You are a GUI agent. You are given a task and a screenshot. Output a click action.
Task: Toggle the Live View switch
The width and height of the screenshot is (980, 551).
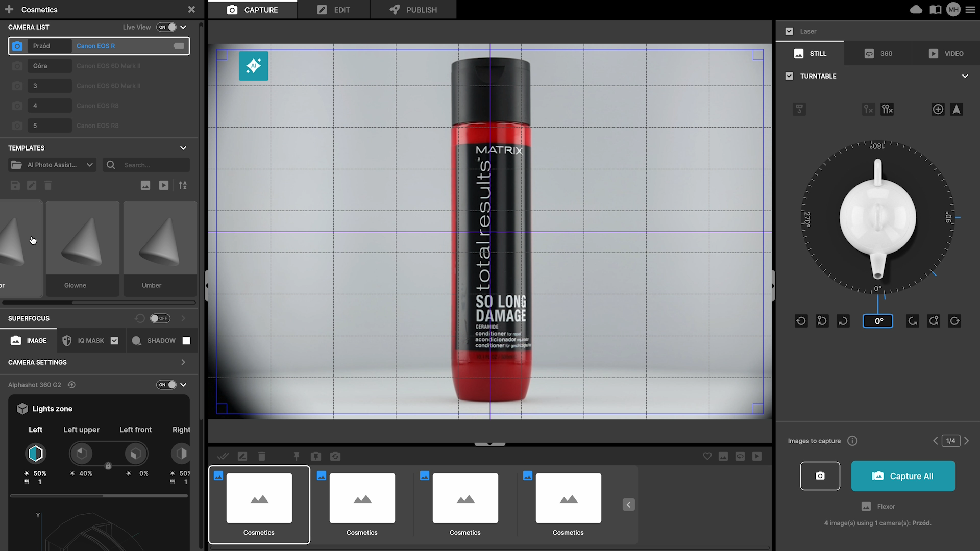click(167, 27)
